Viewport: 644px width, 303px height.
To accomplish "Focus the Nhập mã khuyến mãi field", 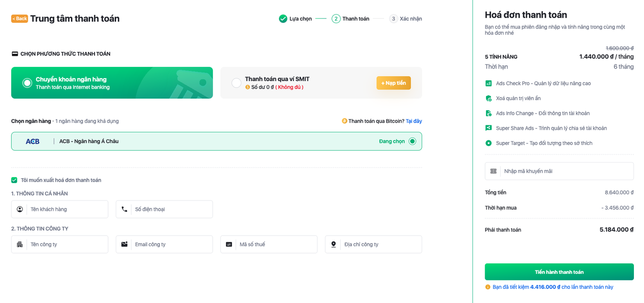I will 566,171.
